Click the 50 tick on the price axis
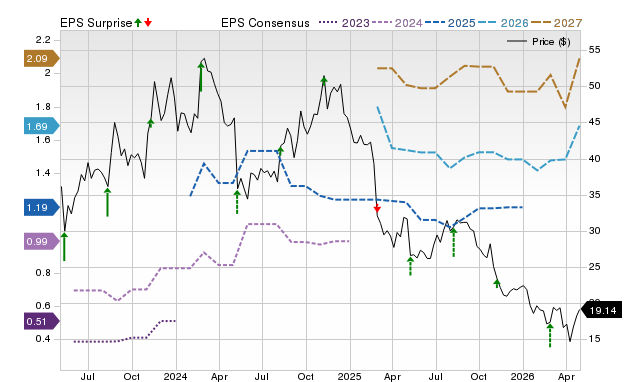This screenshot has height=382, width=640. 594,86
